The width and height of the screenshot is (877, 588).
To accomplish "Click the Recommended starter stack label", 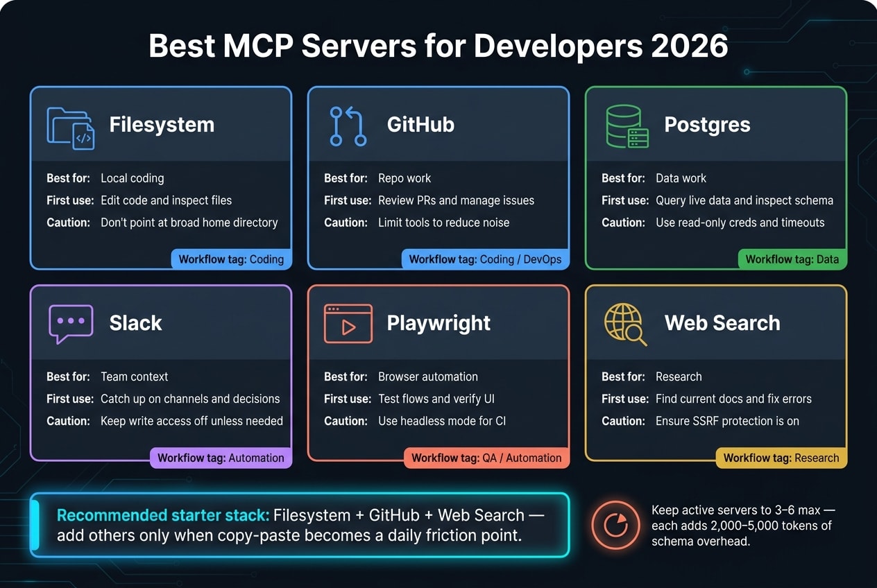I will click(162, 515).
